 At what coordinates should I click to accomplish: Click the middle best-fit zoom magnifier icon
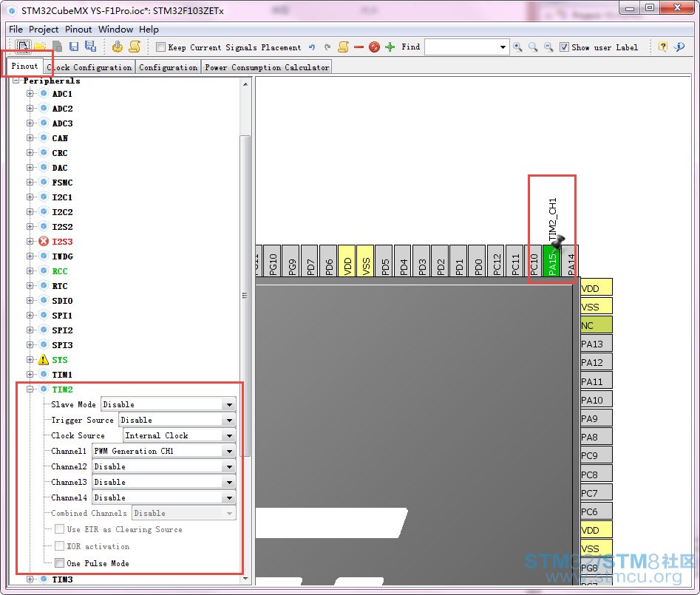533,47
